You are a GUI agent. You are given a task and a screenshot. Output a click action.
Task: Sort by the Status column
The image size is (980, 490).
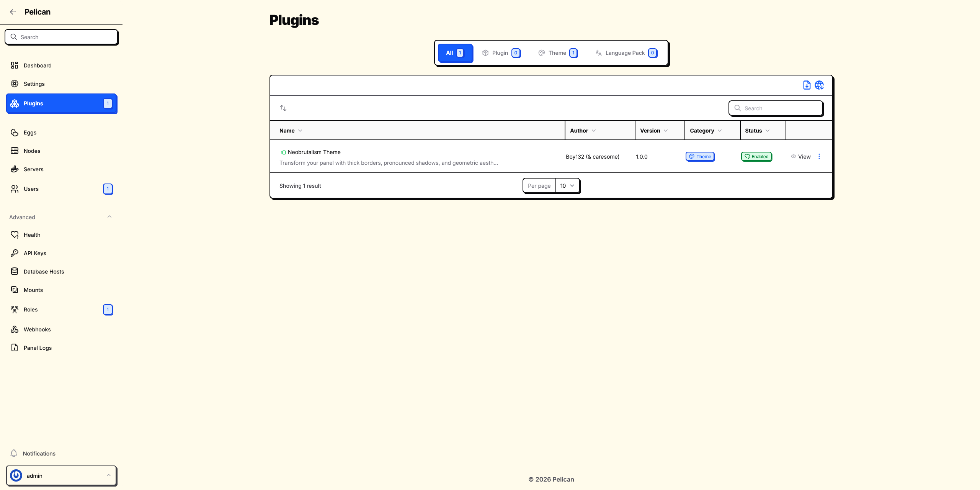(757, 131)
